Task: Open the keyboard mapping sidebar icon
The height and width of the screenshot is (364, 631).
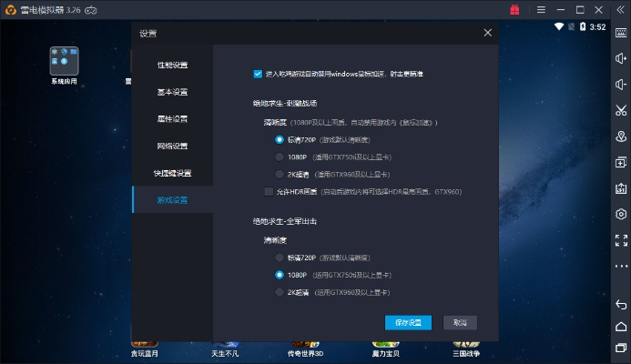Action: click(621, 34)
